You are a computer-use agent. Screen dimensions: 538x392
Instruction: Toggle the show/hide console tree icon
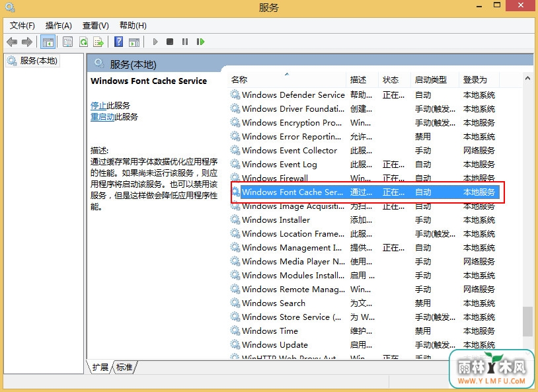(x=48, y=42)
